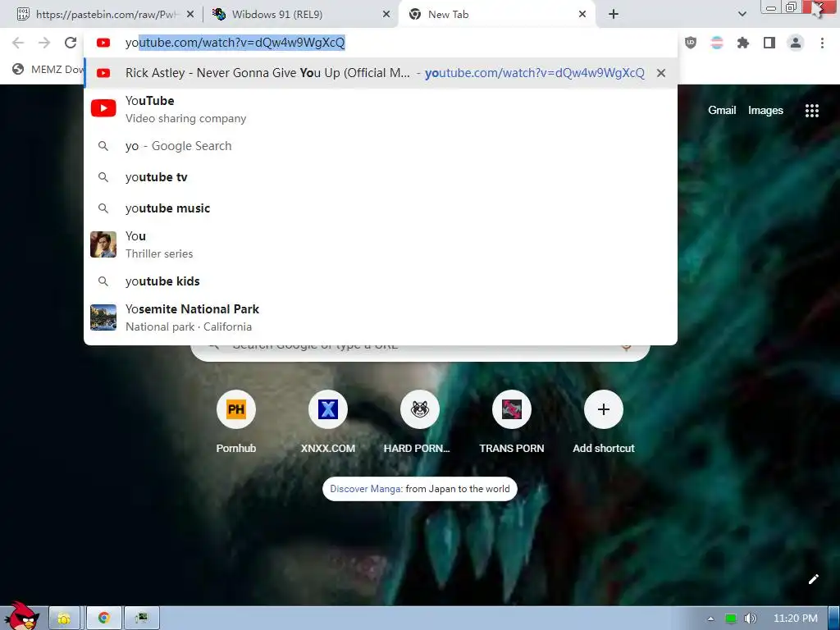840x630 pixels.
Task: Open the volume speaker tray icon
Action: pos(750,619)
